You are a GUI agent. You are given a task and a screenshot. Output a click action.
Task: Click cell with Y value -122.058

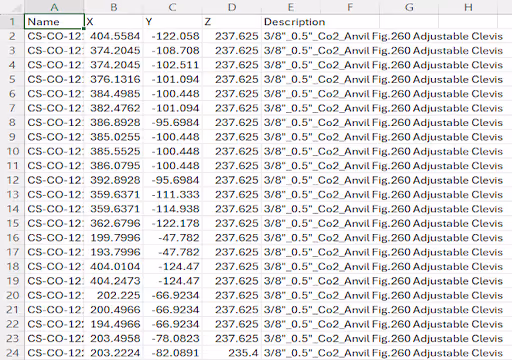[x=172, y=36]
